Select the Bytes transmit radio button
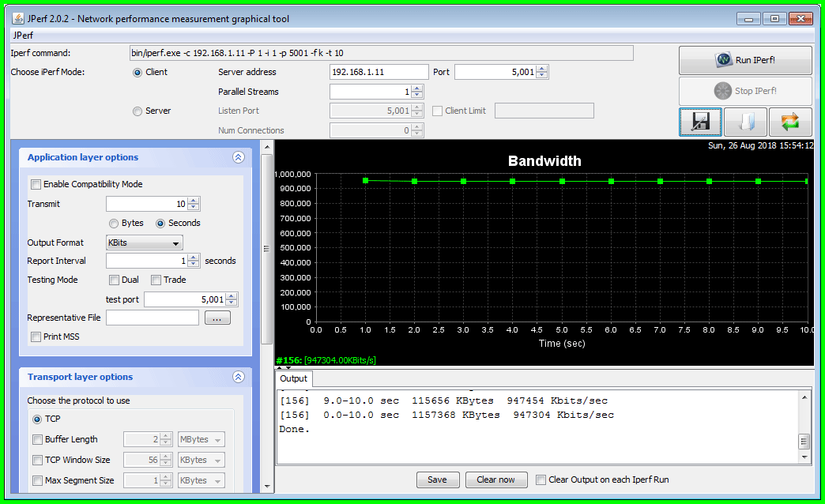The image size is (825, 504). pyautogui.click(x=115, y=223)
